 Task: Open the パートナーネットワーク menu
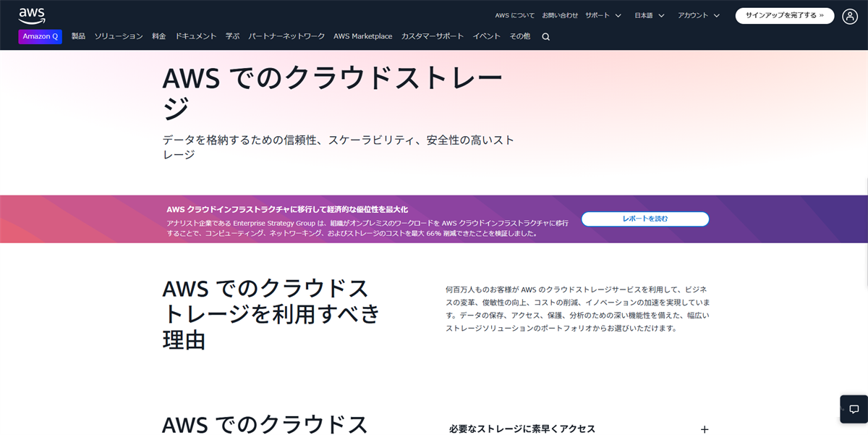[x=286, y=36]
